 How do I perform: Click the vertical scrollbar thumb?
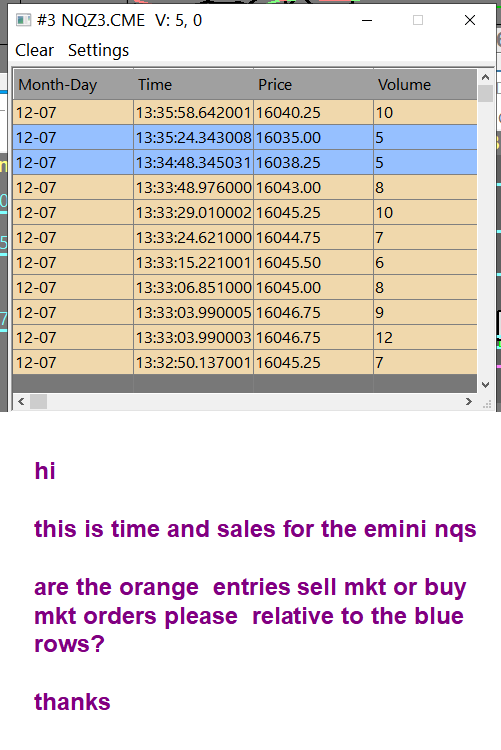coord(485,93)
